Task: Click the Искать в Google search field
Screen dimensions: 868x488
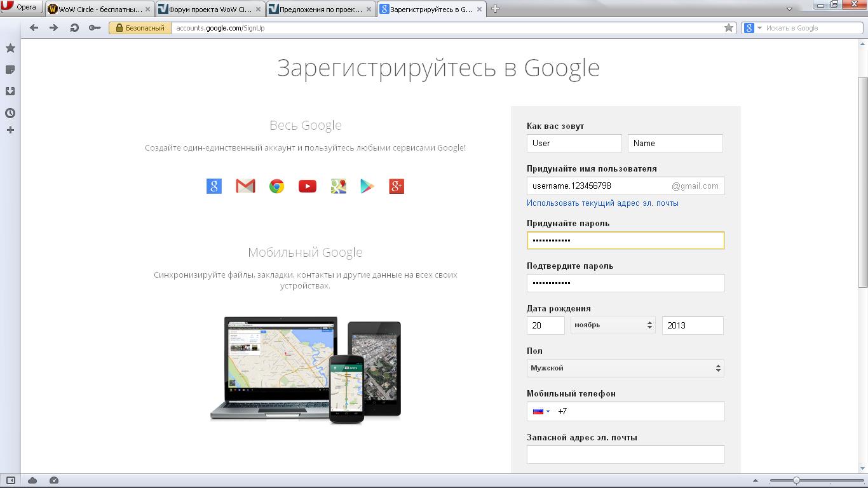Action: (813, 28)
